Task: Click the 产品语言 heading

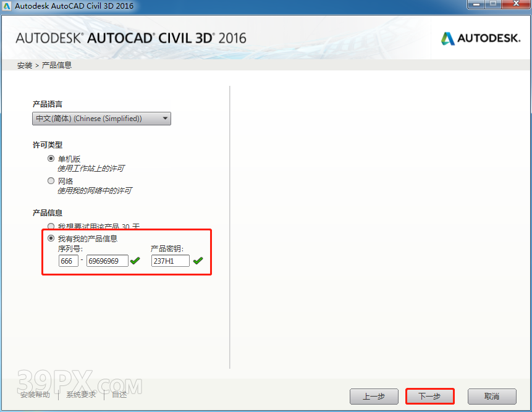Action: click(48, 104)
